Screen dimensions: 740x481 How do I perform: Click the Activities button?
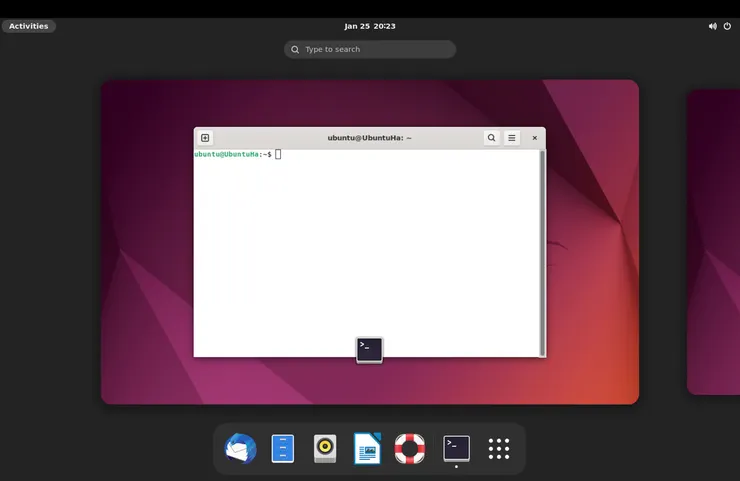pyautogui.click(x=29, y=26)
